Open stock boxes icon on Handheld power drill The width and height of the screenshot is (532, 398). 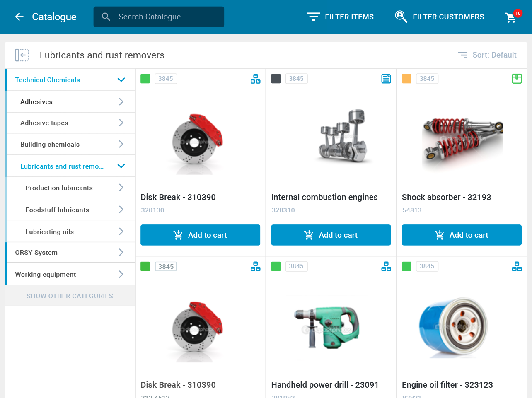point(386,266)
